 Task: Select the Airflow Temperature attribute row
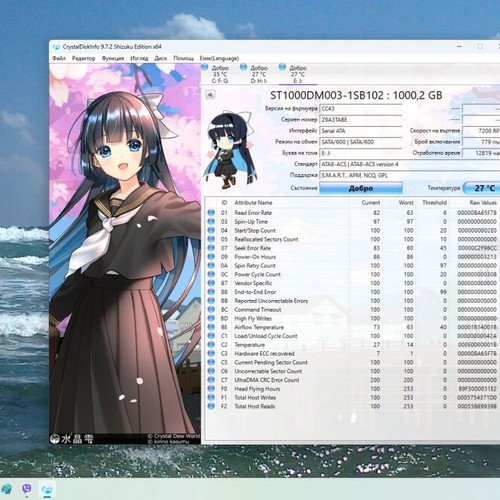click(x=352, y=327)
